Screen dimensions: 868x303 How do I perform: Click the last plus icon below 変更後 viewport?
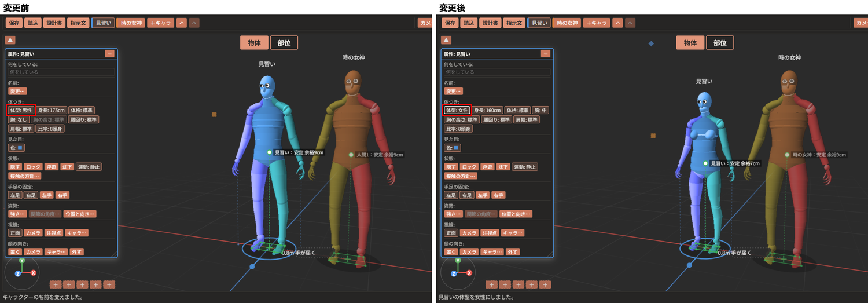click(x=545, y=284)
